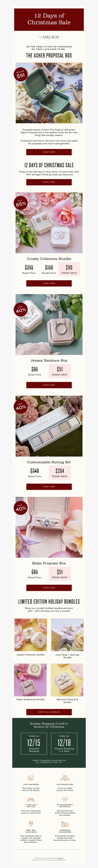Click Shop All Bundles button

[49, 703]
